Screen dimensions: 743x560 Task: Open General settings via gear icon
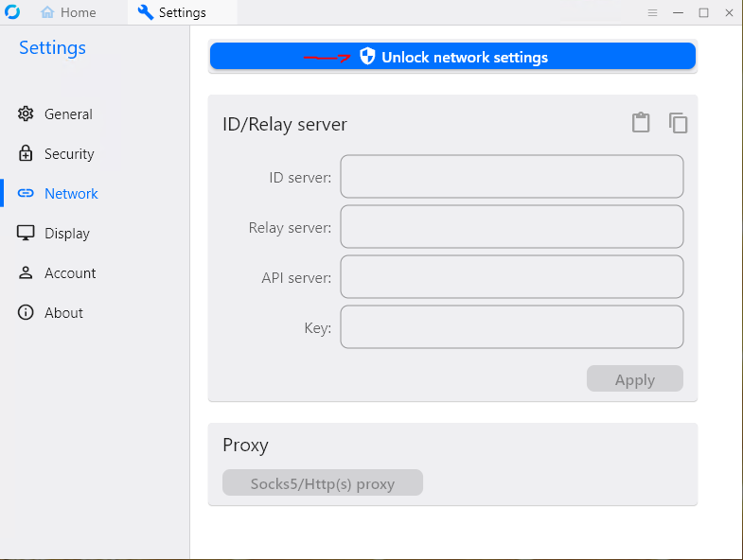click(x=26, y=114)
